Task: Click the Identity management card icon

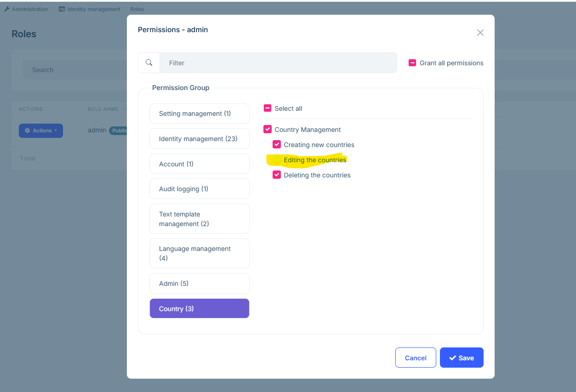Action: pos(62,9)
